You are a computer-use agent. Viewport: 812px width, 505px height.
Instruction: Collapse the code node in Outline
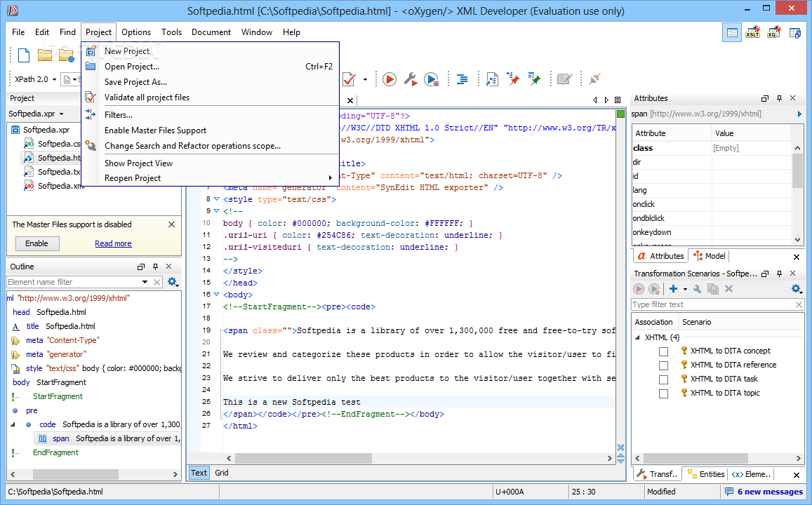pos(13,424)
